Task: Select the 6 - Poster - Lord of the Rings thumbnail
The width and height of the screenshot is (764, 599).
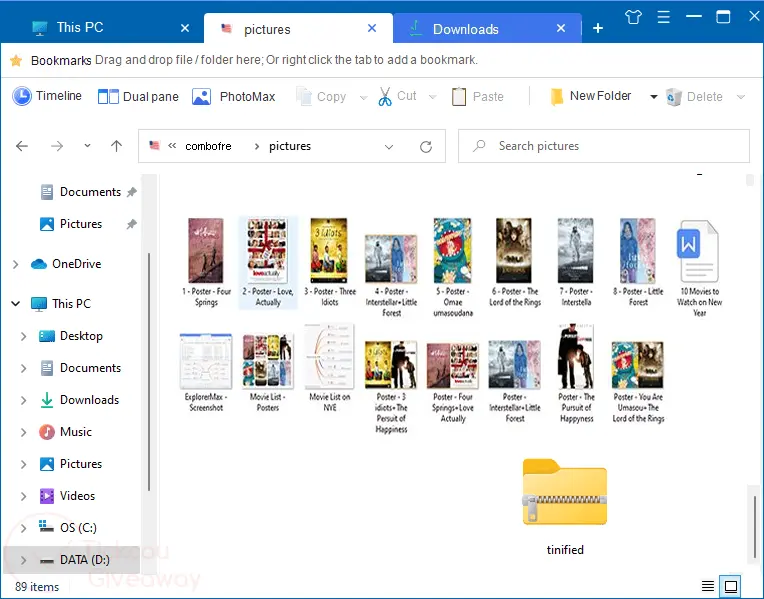Action: click(x=515, y=262)
